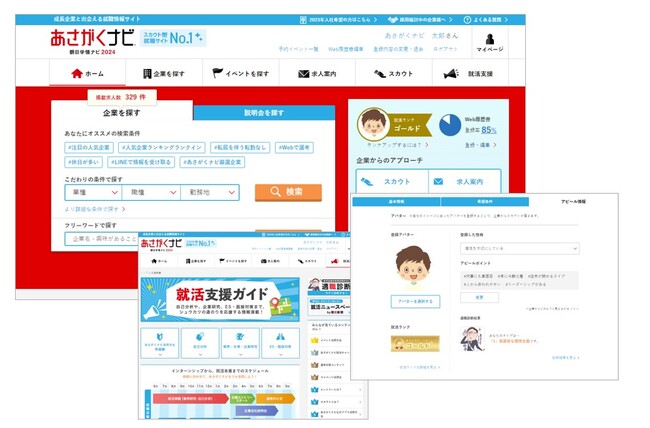Select the #休日が多い tag

coord(83,162)
